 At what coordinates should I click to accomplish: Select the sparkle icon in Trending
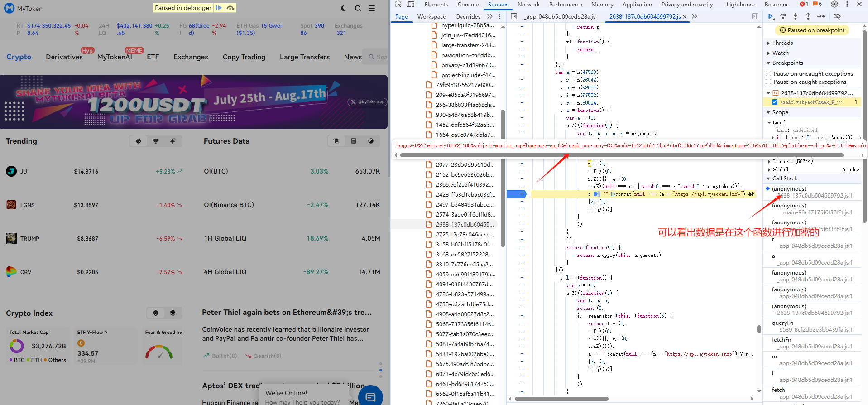coord(173,141)
